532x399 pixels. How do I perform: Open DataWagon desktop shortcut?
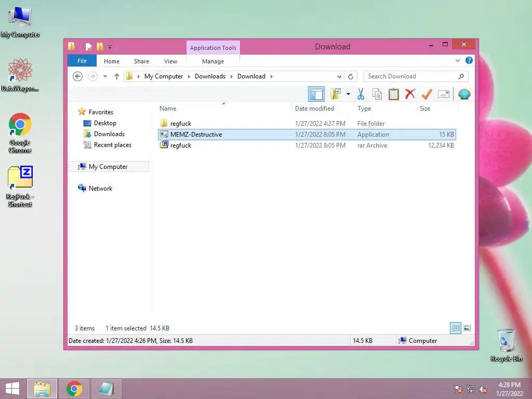[x=20, y=75]
